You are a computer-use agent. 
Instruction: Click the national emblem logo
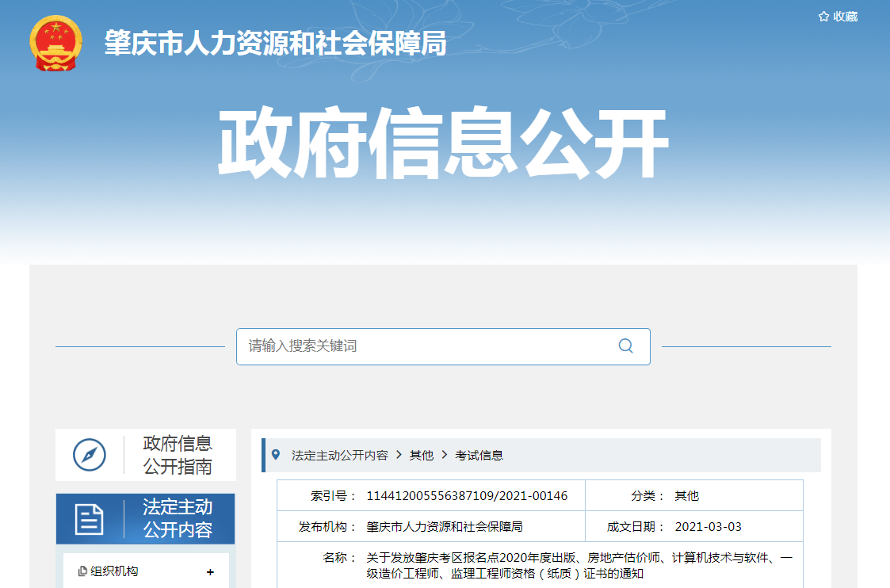coord(55,44)
